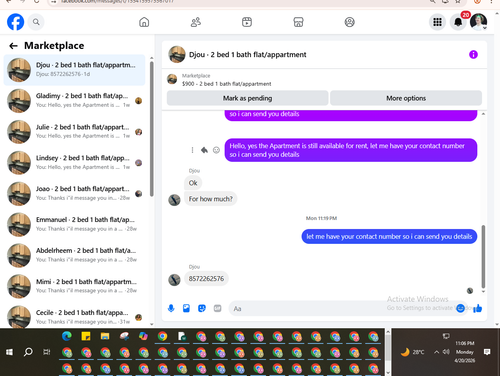500x376 pixels.
Task: Open the Facebook home logo
Action: tap(16, 22)
